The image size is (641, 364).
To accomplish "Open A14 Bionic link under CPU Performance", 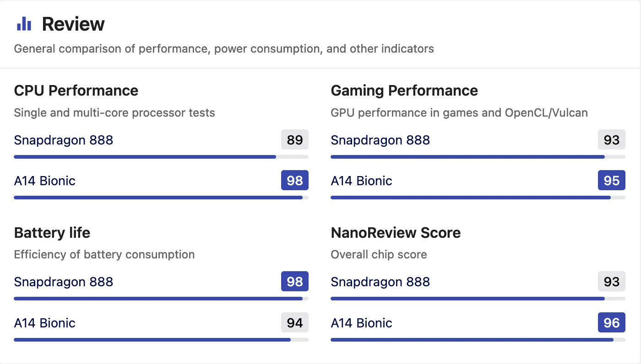I will point(45,181).
